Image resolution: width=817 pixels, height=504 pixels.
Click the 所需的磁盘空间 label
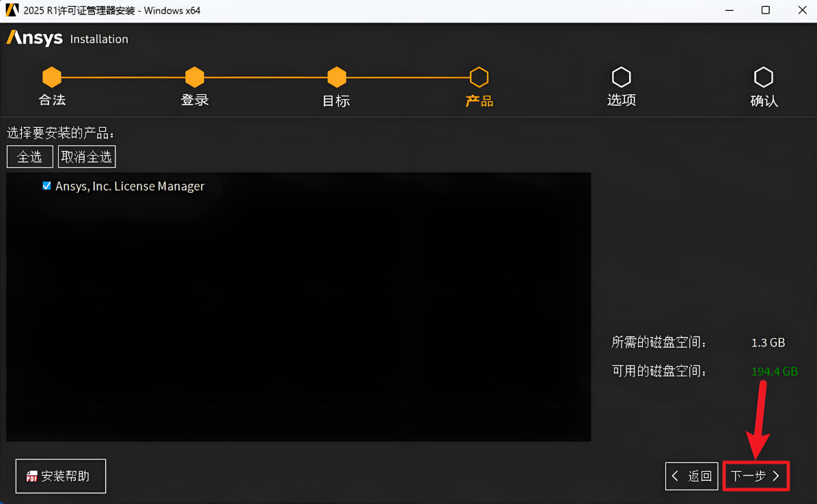659,342
